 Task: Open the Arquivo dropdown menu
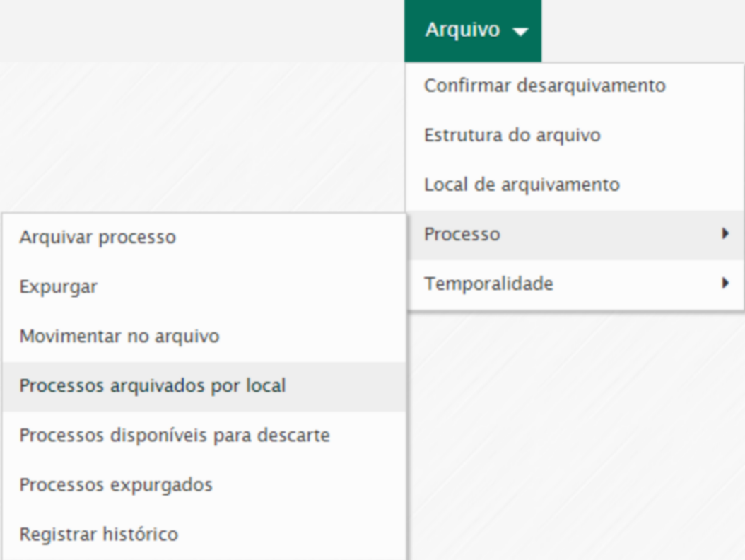473,30
